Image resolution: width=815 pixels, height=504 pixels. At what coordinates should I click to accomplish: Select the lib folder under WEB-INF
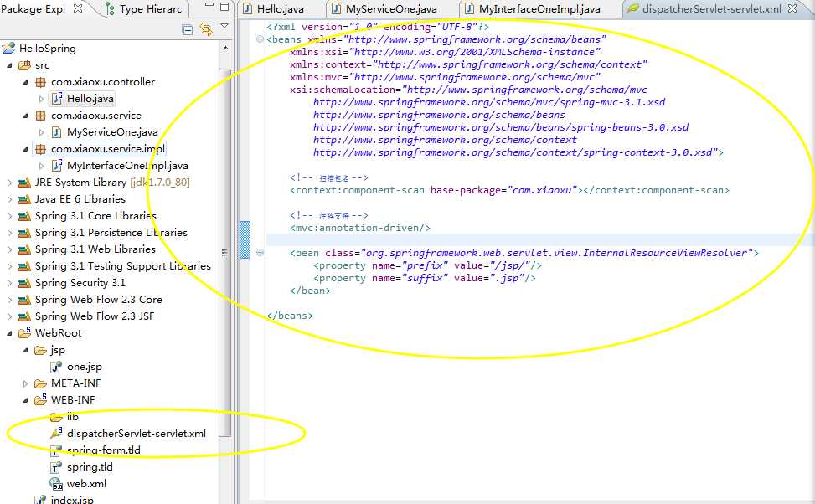coord(72,417)
